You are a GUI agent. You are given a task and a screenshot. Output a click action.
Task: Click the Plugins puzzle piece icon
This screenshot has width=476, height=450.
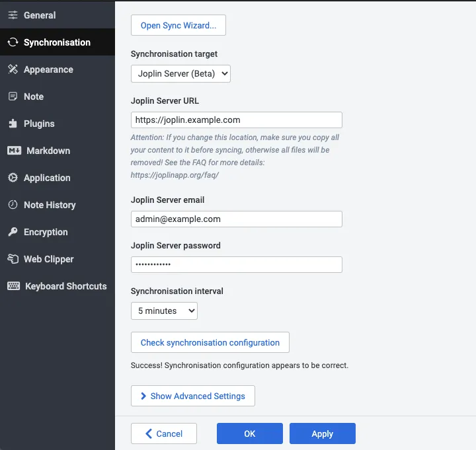pos(13,124)
